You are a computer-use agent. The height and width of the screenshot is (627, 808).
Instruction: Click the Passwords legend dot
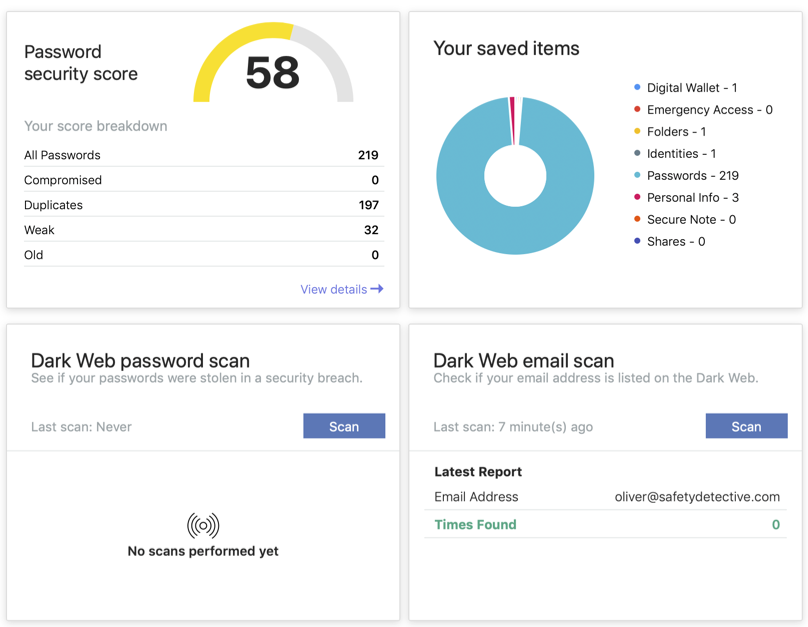click(x=637, y=175)
